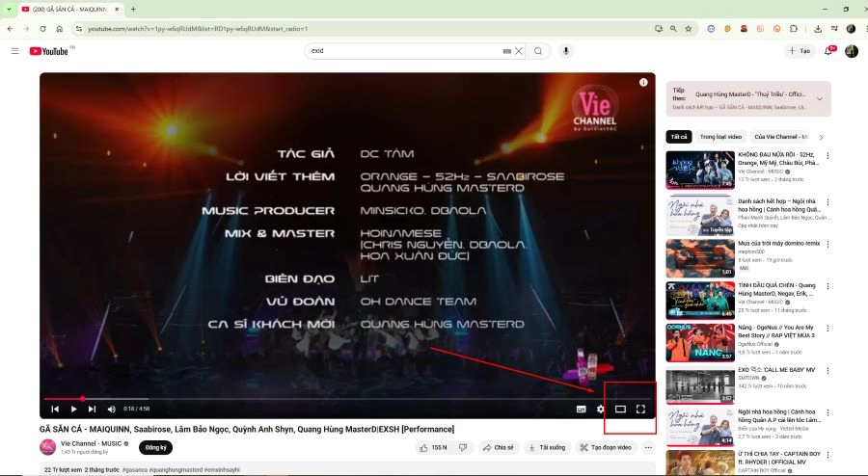Switch to theater mode
This screenshot has height=476, width=868.
click(x=620, y=410)
